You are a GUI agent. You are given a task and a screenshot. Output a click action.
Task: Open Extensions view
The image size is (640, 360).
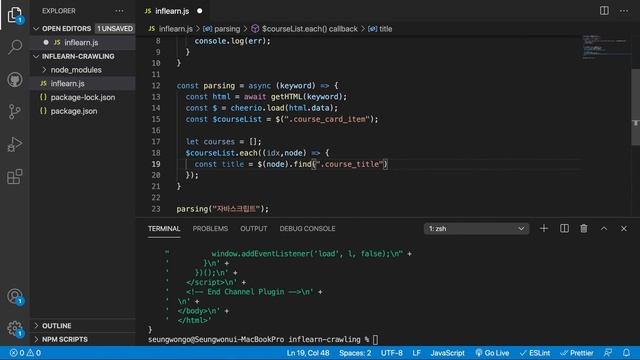pos(15,177)
